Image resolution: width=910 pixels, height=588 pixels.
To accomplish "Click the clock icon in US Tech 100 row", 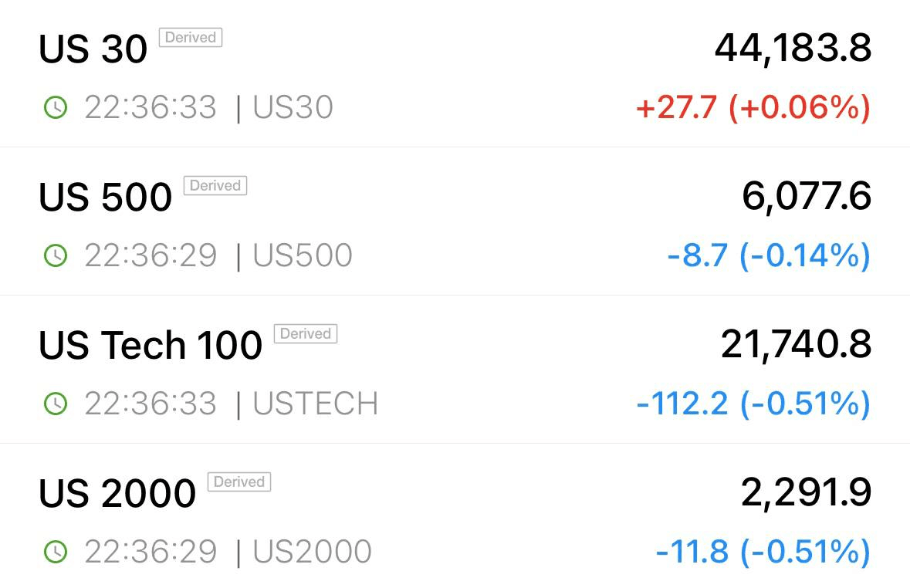I will coord(56,404).
